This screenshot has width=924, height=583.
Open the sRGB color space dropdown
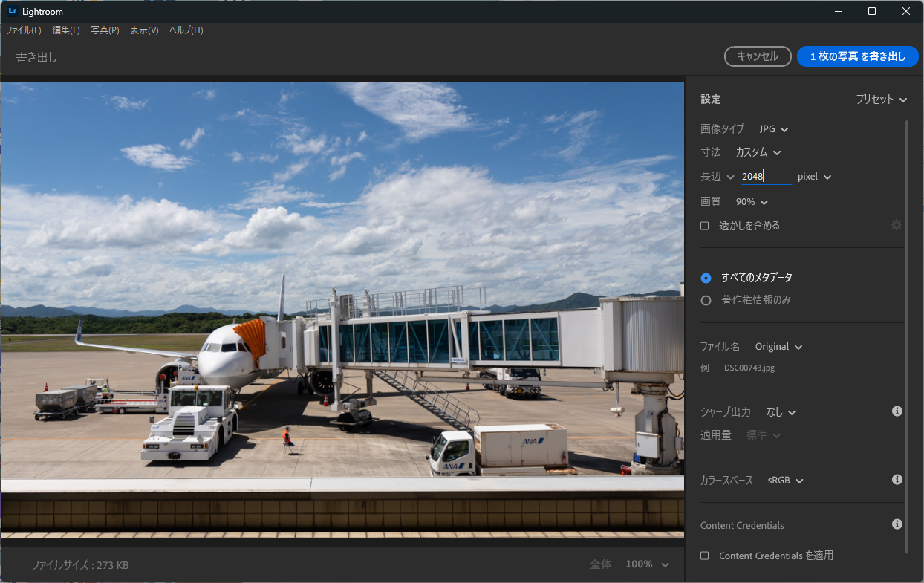click(x=786, y=481)
